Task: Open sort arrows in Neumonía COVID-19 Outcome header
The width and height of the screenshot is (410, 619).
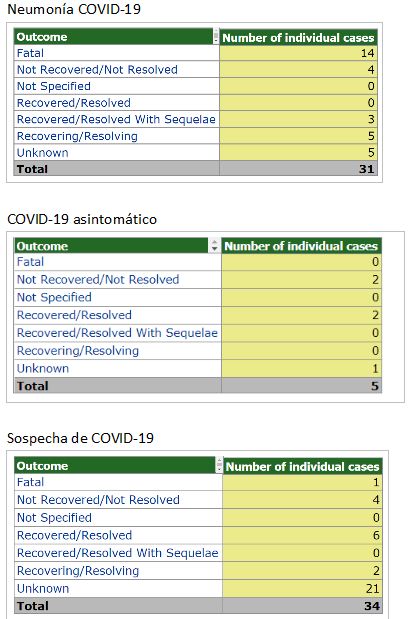Action: [x=215, y=36]
